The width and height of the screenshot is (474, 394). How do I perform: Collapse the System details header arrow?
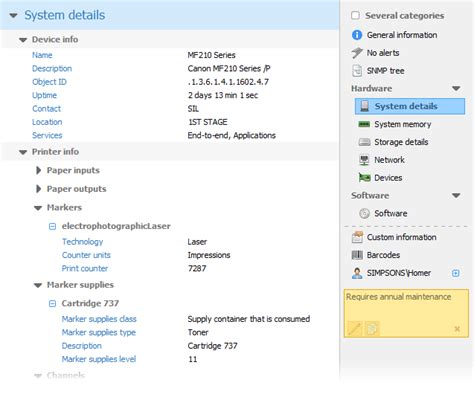[13, 15]
